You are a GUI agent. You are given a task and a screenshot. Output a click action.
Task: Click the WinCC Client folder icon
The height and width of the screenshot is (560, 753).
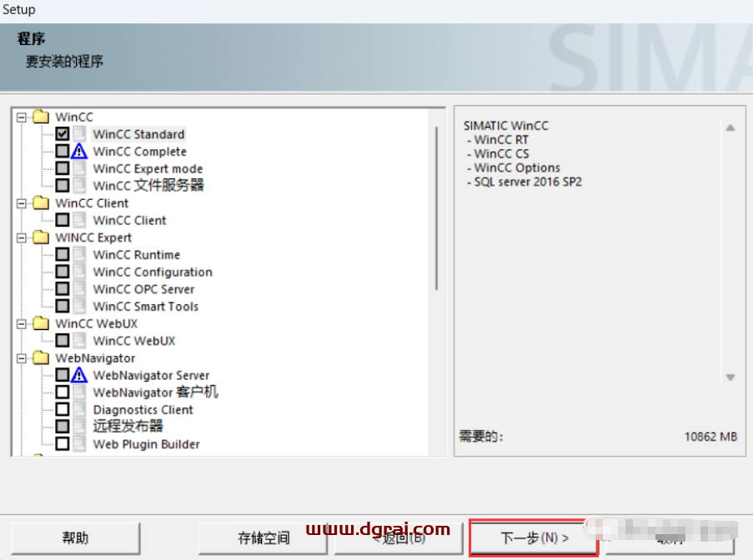(x=41, y=203)
